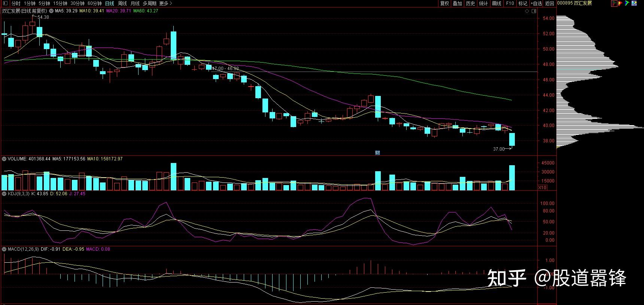Viewport: 644px width, 305px height.
Task: Open the blue layout image icon at top right
Action: pos(634,3)
